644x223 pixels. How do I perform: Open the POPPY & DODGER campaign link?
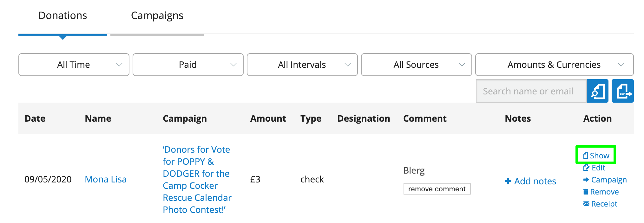click(197, 179)
